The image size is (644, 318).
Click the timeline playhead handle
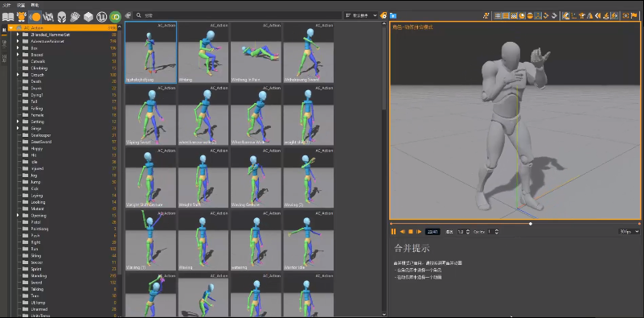(531, 224)
